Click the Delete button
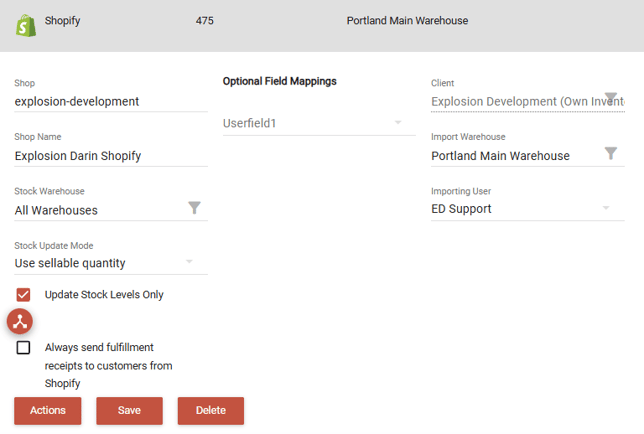The image size is (644, 434). pyautogui.click(x=211, y=410)
